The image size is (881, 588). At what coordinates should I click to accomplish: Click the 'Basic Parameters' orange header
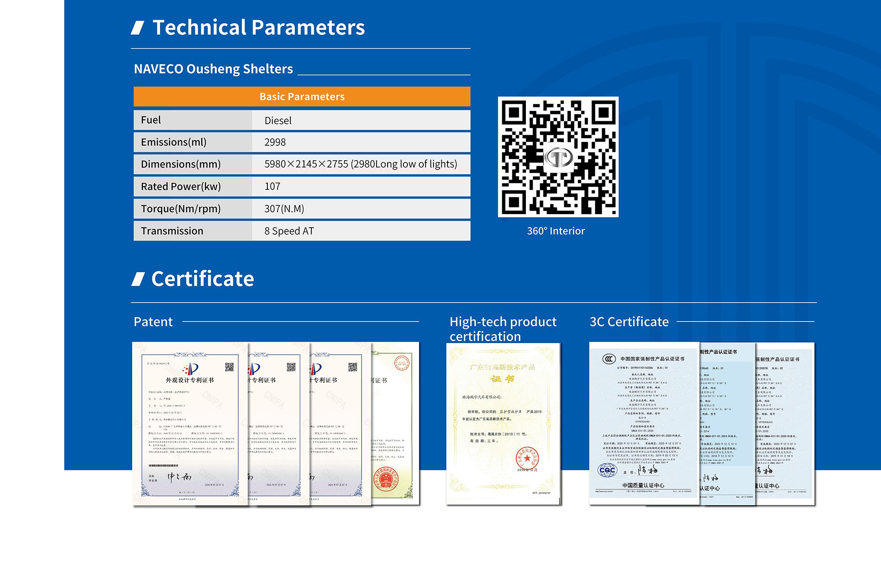302,96
